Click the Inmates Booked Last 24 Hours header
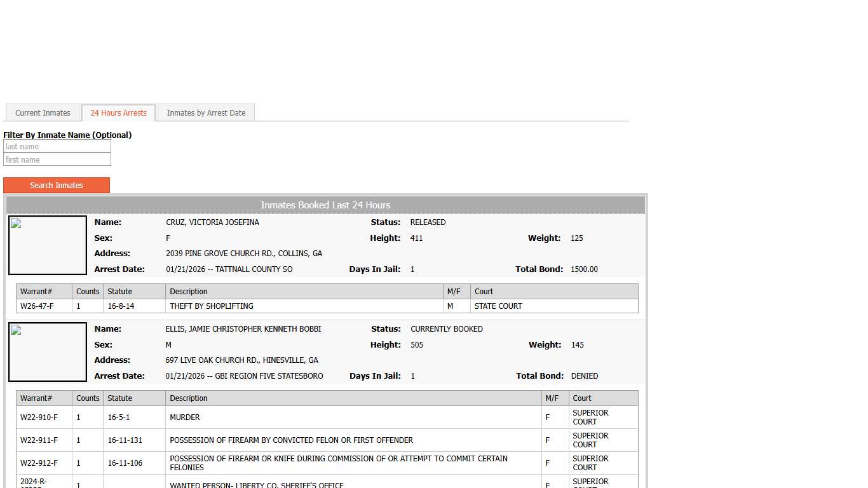The width and height of the screenshot is (868, 488). coord(325,205)
